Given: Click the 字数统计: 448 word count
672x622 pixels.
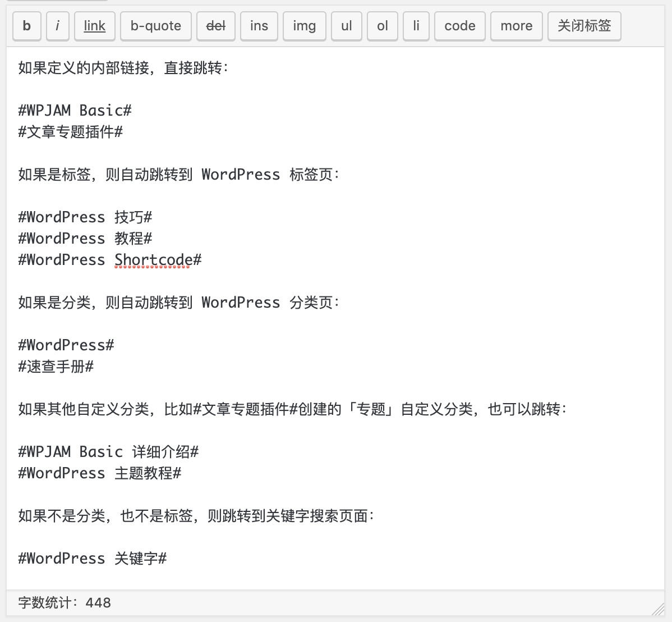Looking at the screenshot, I should click(x=65, y=603).
